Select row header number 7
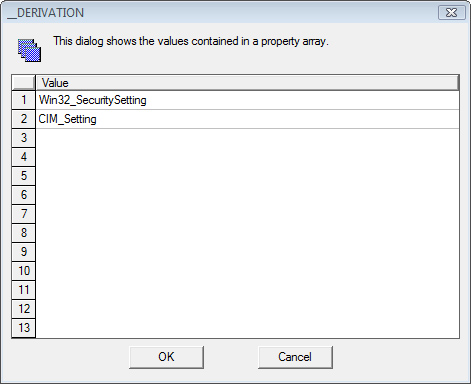This screenshot has width=471, height=384. point(24,214)
